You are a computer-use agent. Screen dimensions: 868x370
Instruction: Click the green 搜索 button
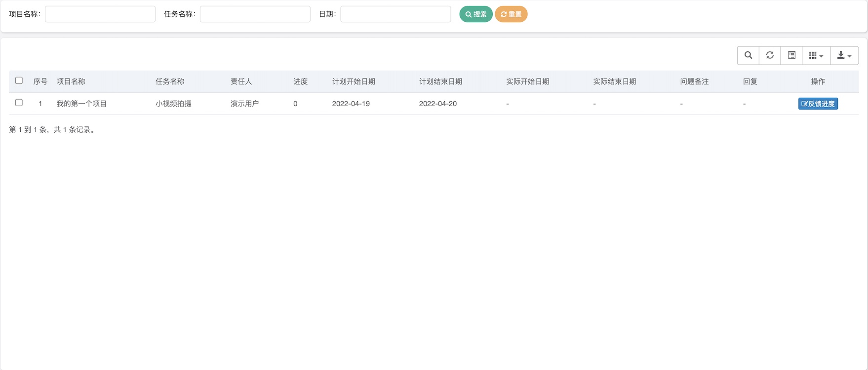point(476,14)
